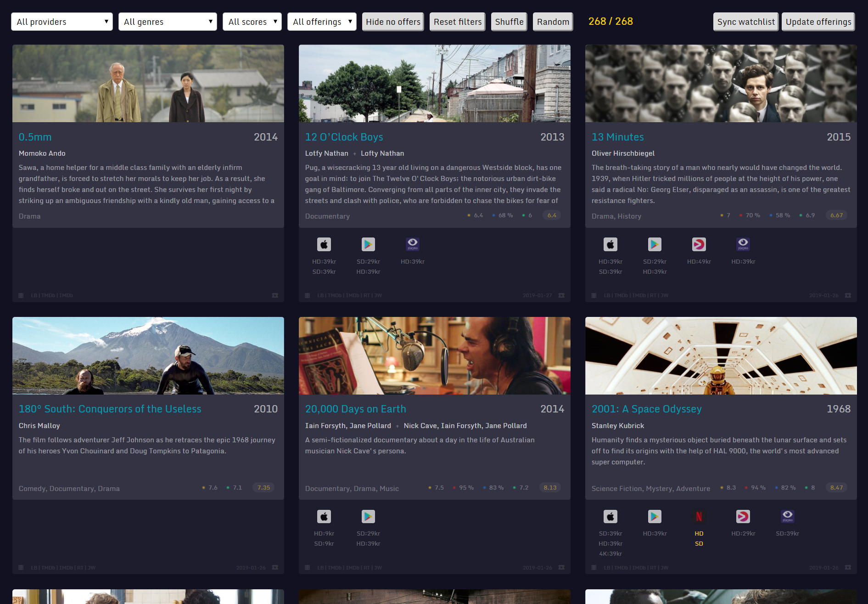Click the Reset filters button

tap(458, 22)
